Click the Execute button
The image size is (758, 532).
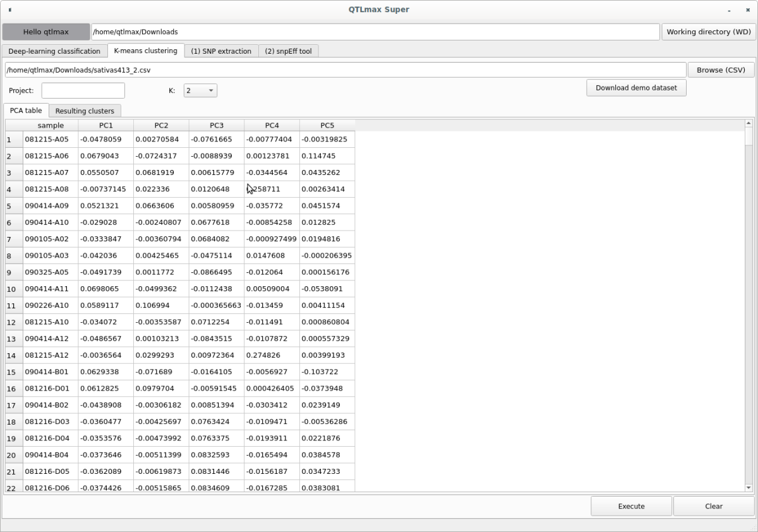pyautogui.click(x=631, y=506)
